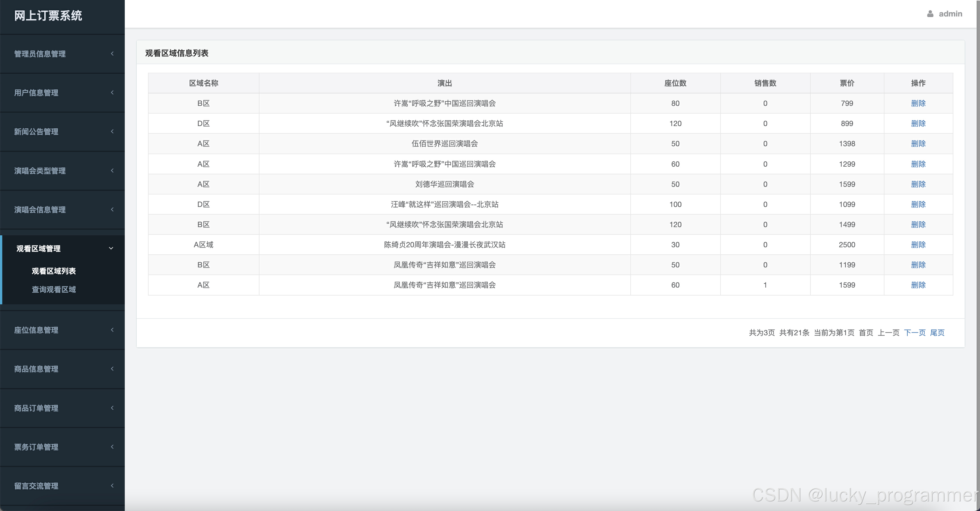Expand 管理员信息管理 chevron arrow

[x=112, y=54]
